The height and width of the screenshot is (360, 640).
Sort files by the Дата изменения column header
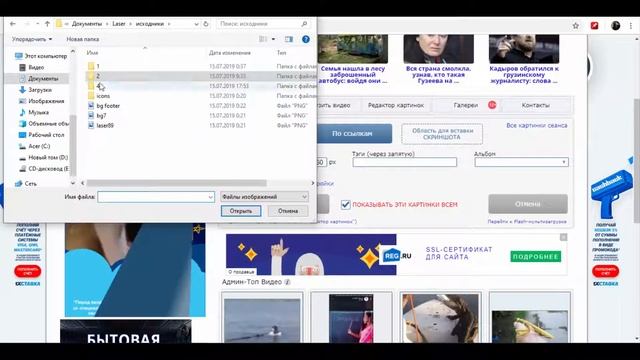(x=229, y=53)
